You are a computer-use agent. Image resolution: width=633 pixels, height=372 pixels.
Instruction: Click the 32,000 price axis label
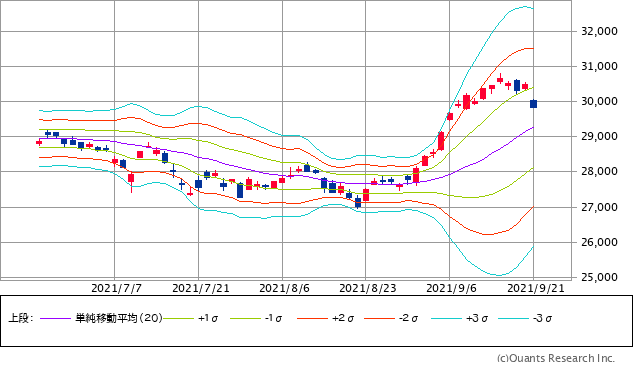[599, 31]
